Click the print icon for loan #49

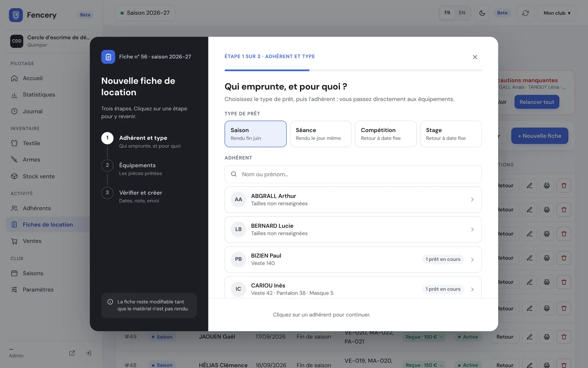(547, 337)
